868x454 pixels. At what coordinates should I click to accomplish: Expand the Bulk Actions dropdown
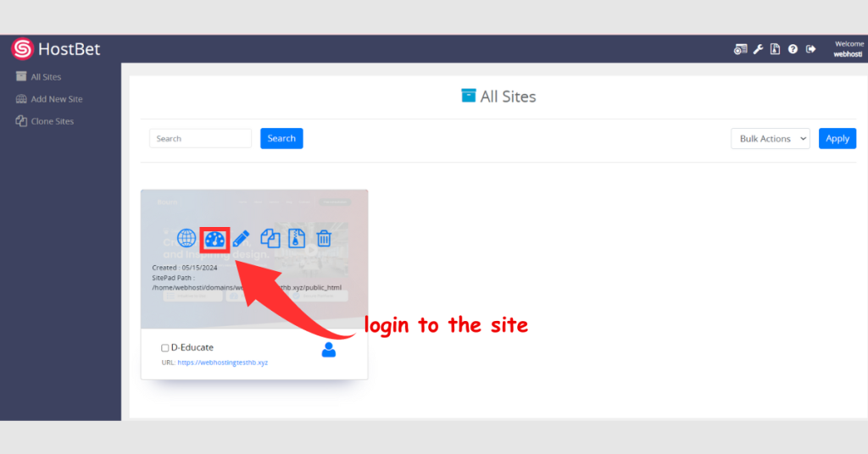tap(770, 138)
